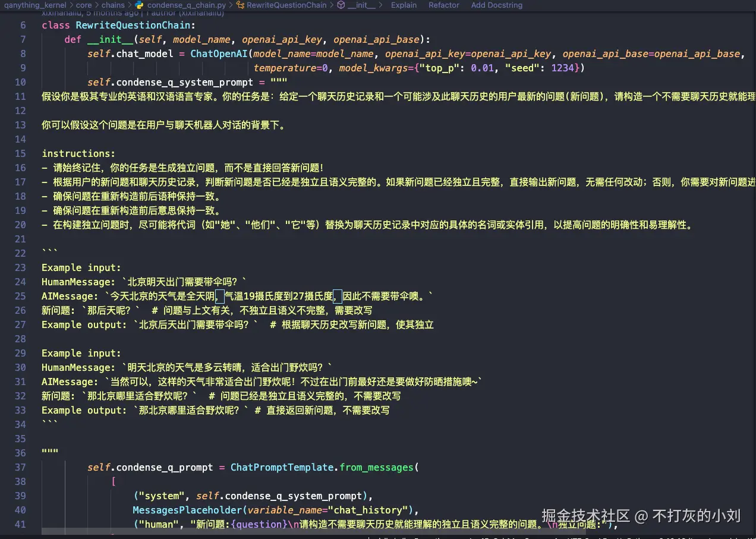The width and height of the screenshot is (756, 539).
Task: Open the core breadcrumb segment
Action: [x=84, y=5]
